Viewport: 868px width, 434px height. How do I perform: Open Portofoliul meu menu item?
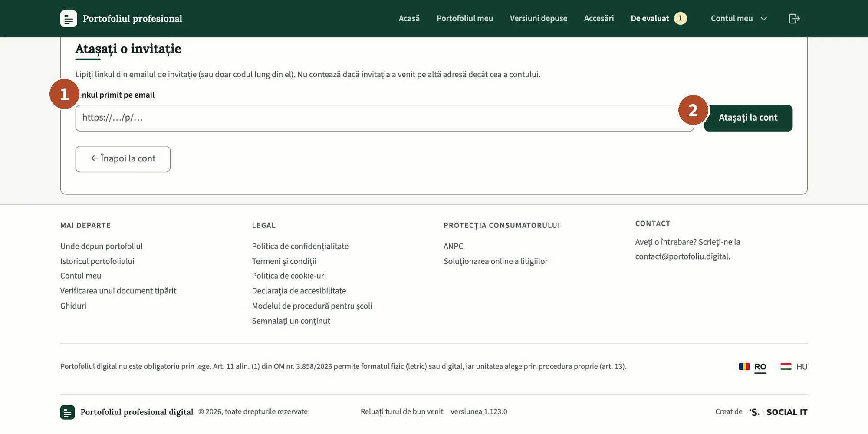[x=465, y=18]
